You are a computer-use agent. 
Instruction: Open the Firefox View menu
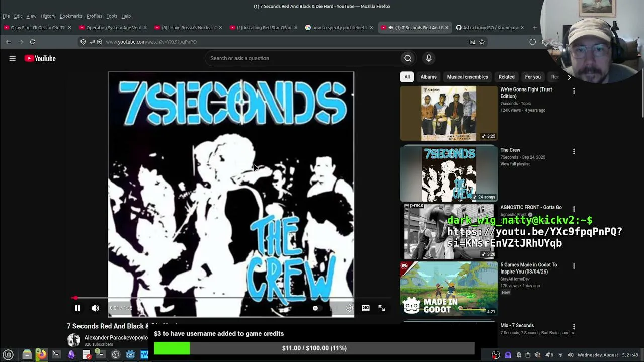point(31,16)
